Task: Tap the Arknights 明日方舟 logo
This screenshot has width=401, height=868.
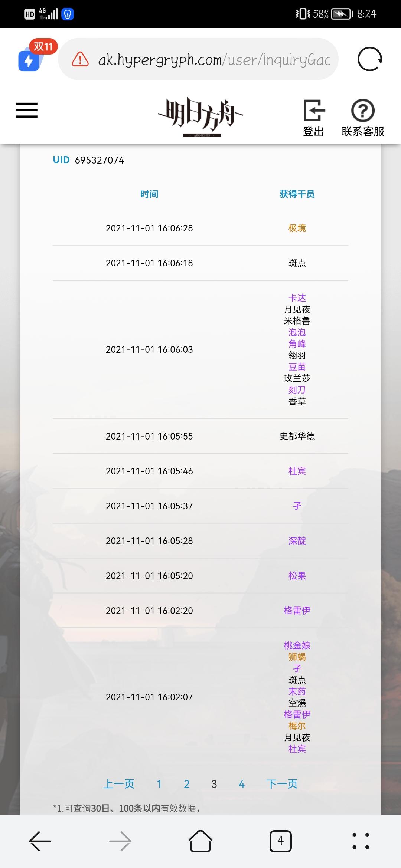Action: tap(200, 116)
